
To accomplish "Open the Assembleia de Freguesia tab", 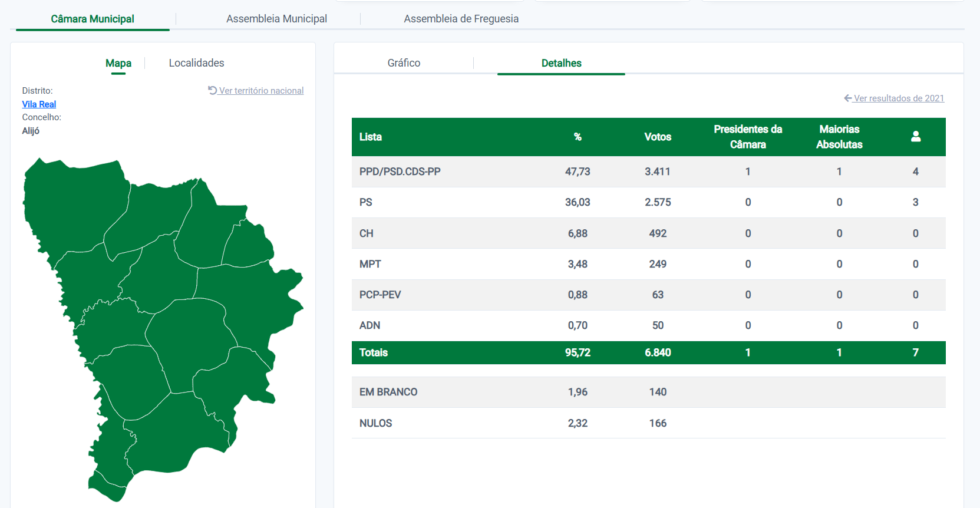I will coord(461,19).
